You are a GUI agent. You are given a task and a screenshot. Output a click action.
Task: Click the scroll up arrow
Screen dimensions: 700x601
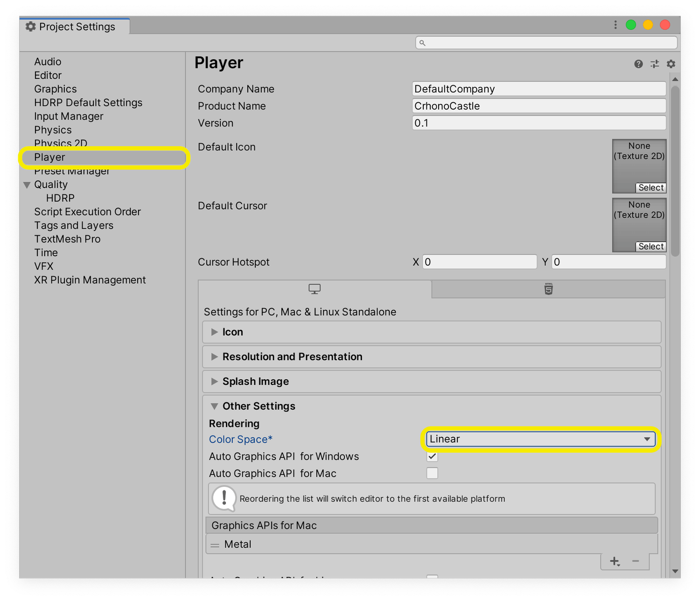click(675, 79)
